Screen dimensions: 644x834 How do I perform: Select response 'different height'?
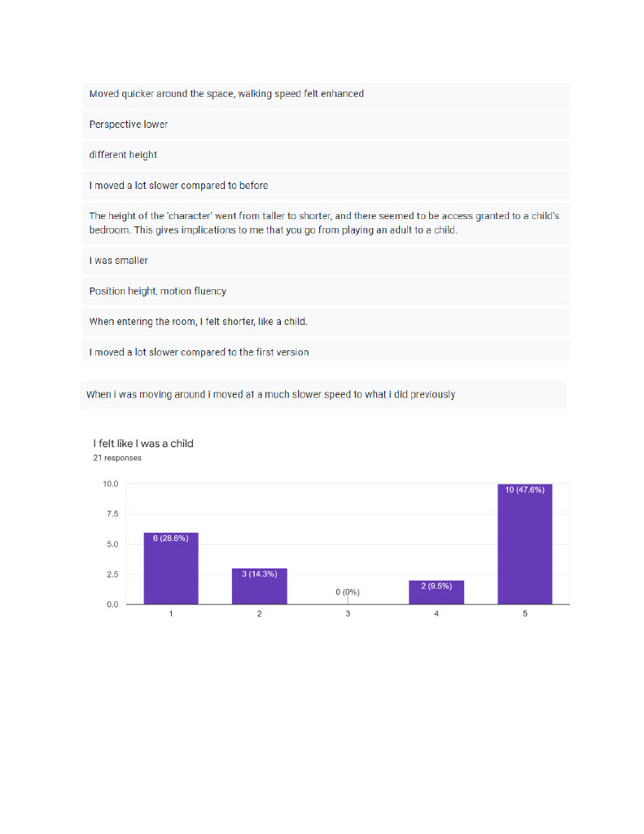coord(326,155)
